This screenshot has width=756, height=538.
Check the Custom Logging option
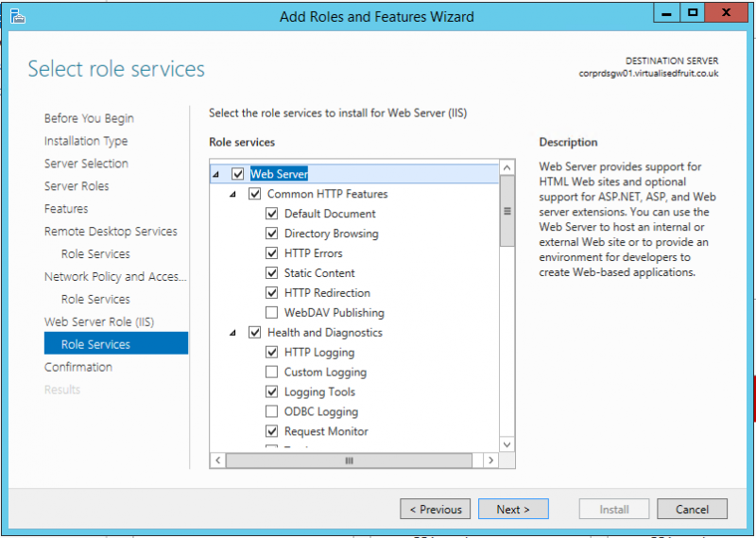point(272,373)
